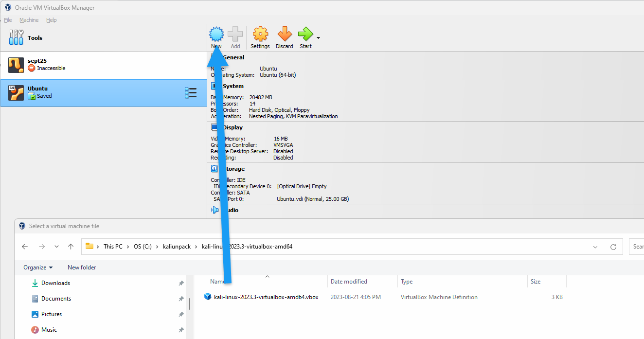Click the Storage section disk icon
644x339 pixels.
point(215,169)
